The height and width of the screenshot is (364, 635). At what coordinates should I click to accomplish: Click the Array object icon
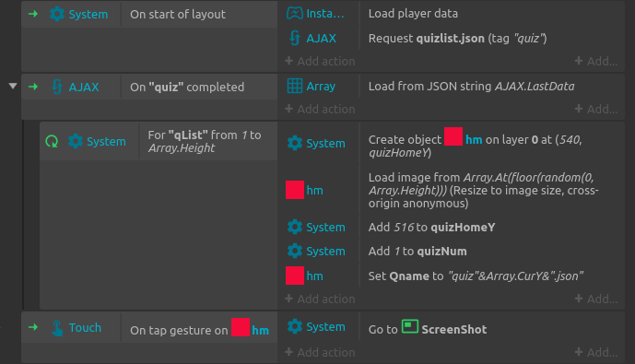(x=294, y=86)
